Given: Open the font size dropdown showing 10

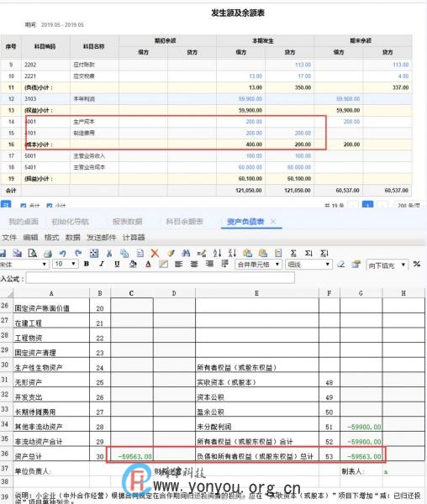Looking at the screenshot, I should coord(66,265).
